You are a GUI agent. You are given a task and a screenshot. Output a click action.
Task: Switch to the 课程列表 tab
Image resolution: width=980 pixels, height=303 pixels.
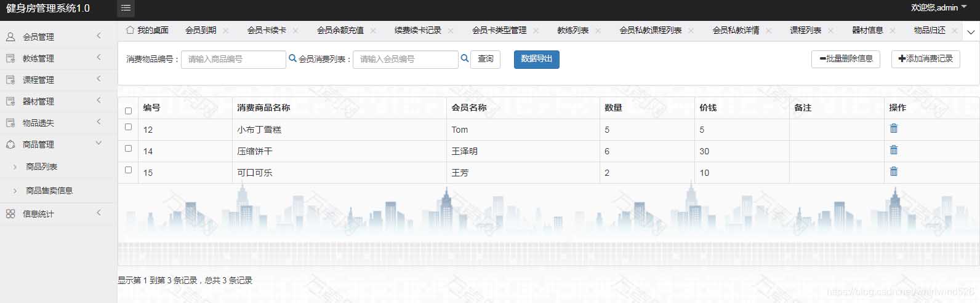point(806,30)
